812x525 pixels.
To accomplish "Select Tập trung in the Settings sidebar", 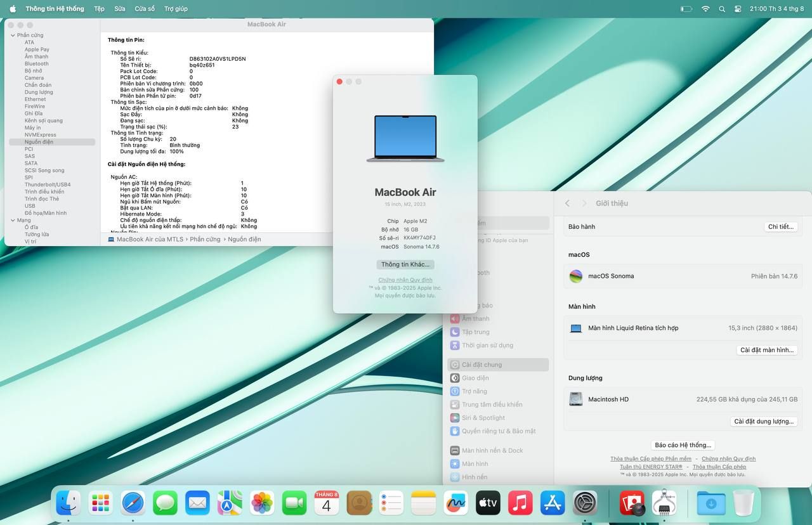I will [x=498, y=332].
